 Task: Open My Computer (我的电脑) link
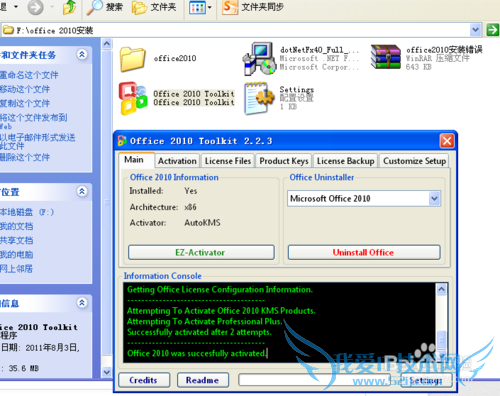point(16,255)
